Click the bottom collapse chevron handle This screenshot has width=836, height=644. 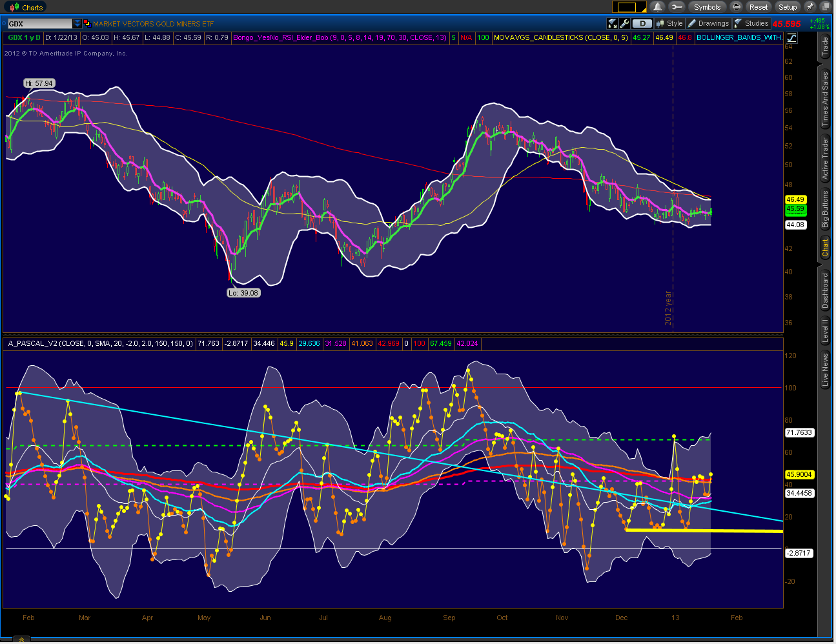click(x=21, y=639)
